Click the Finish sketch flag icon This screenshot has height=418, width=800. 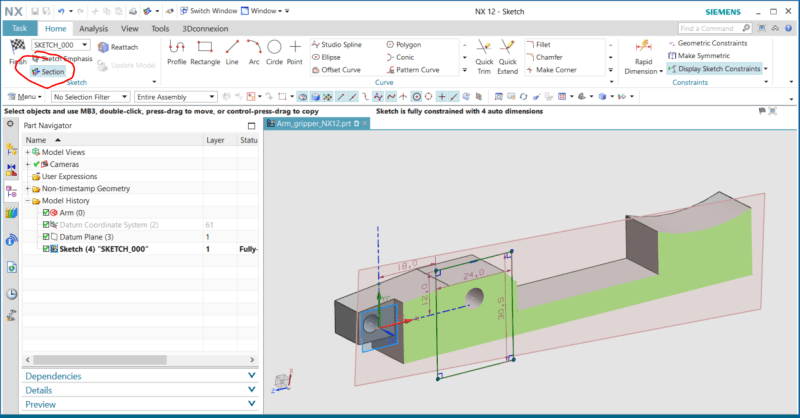pyautogui.click(x=18, y=47)
